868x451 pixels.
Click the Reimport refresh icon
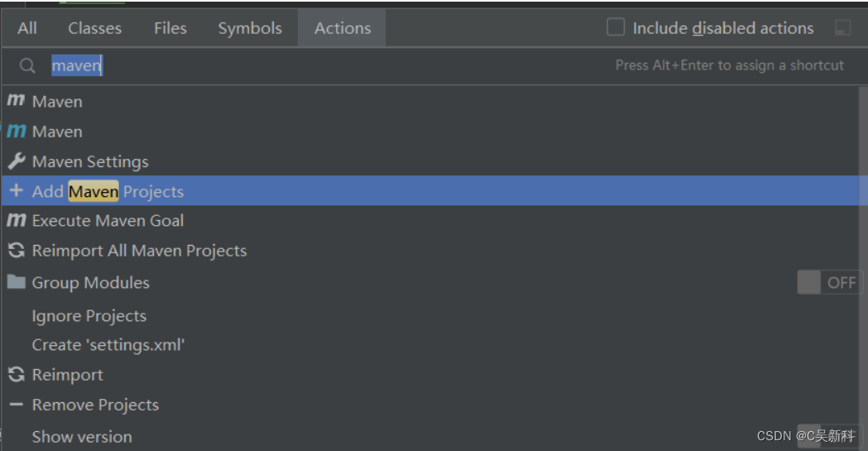(x=17, y=375)
